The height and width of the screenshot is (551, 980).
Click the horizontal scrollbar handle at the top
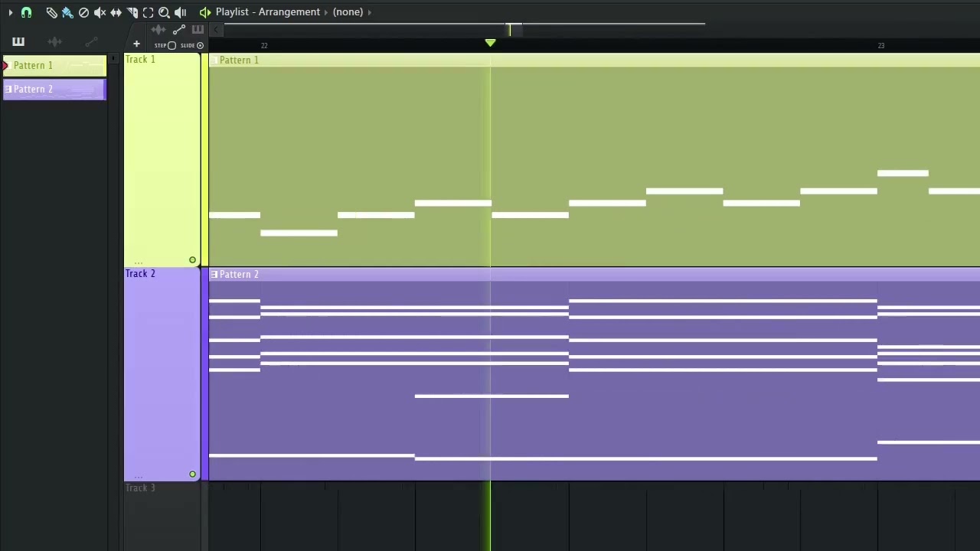click(514, 30)
